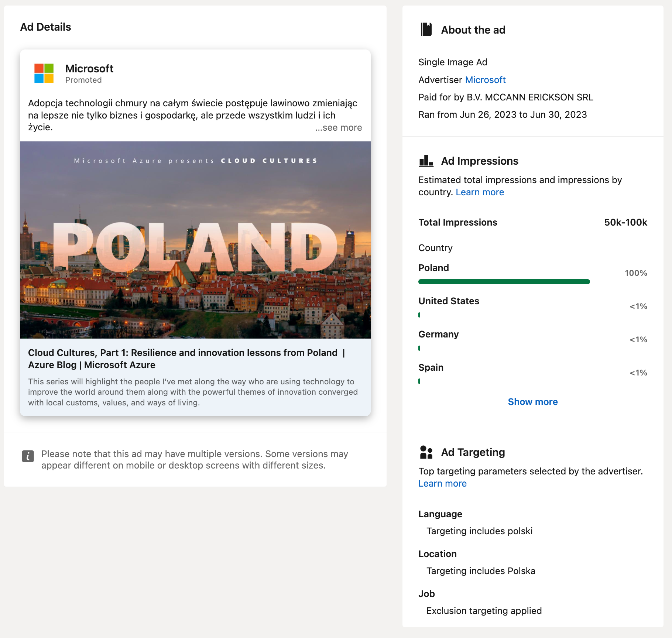The width and height of the screenshot is (672, 638).
Task: Click the United States impressions bar
Action: (x=419, y=315)
